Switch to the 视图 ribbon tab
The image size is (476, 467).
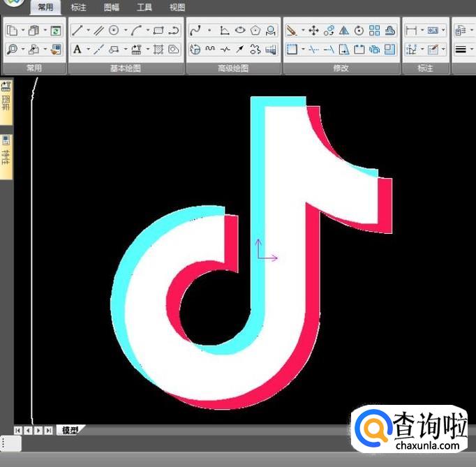[177, 8]
